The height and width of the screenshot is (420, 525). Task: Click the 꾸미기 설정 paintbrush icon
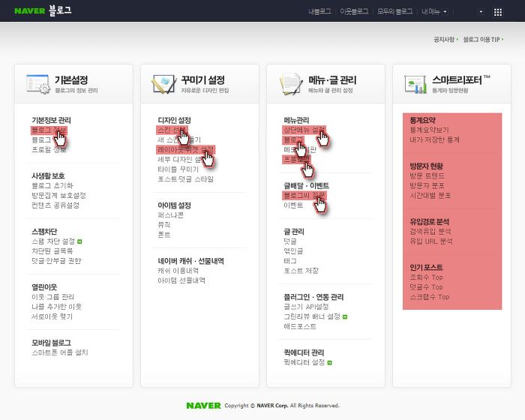click(164, 84)
